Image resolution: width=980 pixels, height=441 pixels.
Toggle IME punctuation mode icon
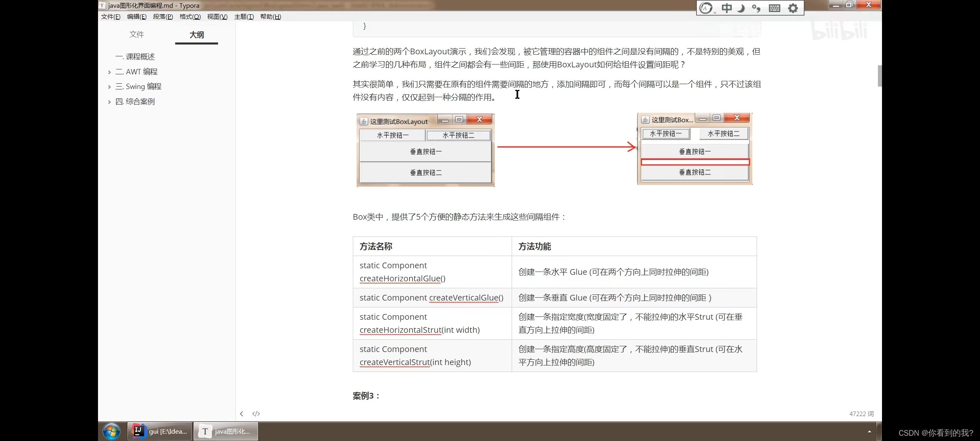pos(756,8)
